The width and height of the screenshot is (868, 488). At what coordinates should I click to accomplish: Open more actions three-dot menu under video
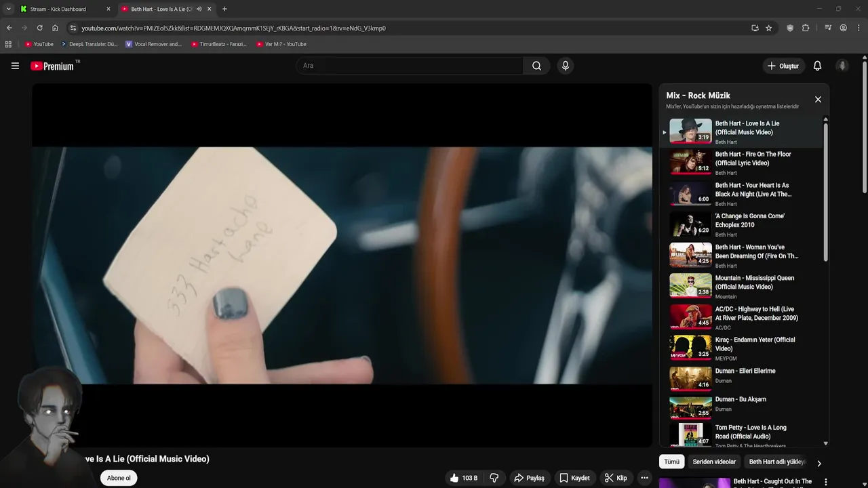point(644,478)
